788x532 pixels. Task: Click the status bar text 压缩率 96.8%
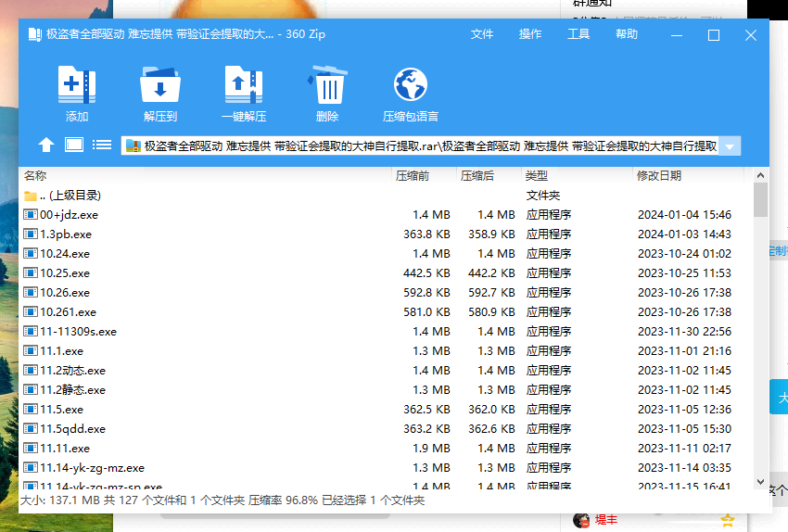[x=283, y=500]
